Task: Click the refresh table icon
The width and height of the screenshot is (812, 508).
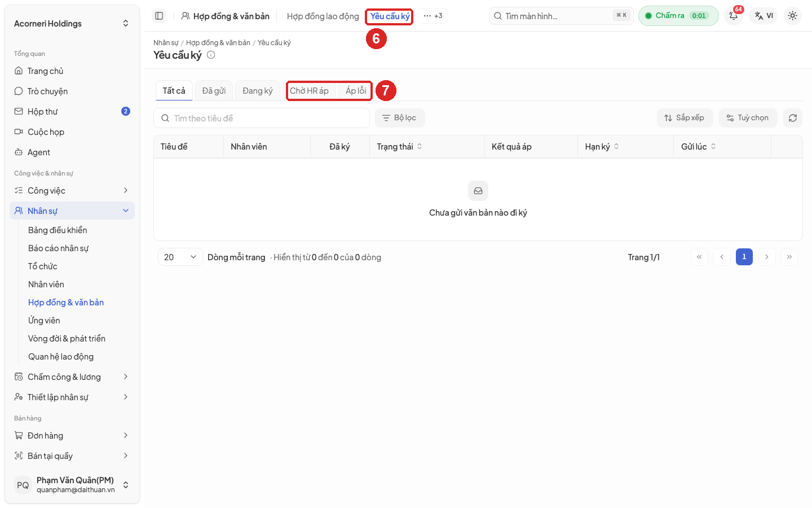Action: tap(792, 118)
